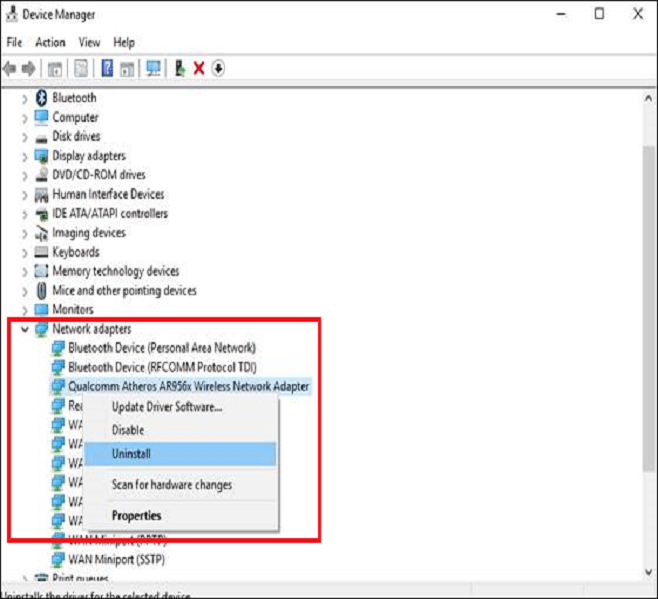Click the Imaging devices category icon

41,233
